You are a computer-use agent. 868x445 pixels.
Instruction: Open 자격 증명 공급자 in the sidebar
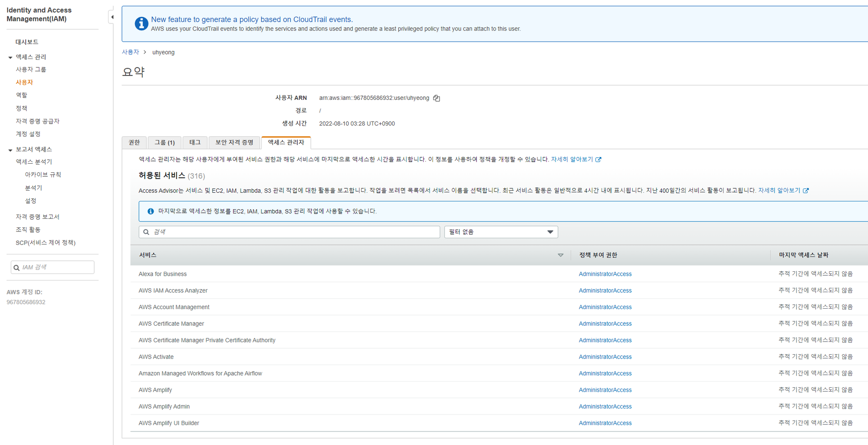38,121
